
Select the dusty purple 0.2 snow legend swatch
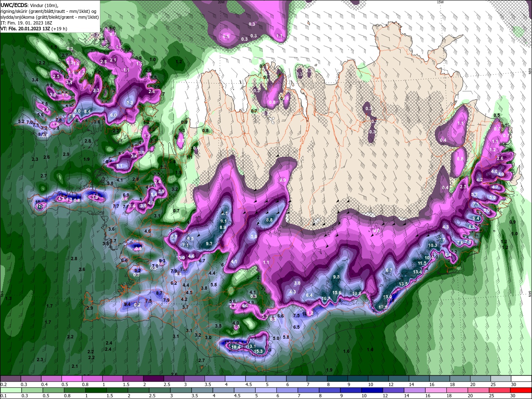coord(10,379)
